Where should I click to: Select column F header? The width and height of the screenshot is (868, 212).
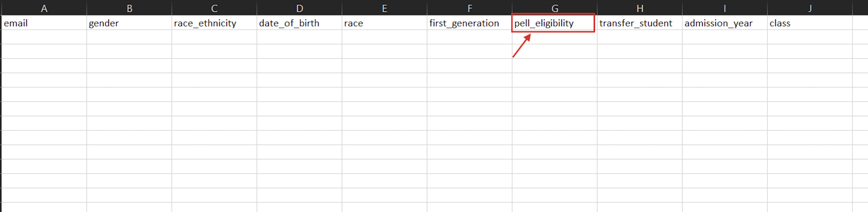(x=470, y=8)
